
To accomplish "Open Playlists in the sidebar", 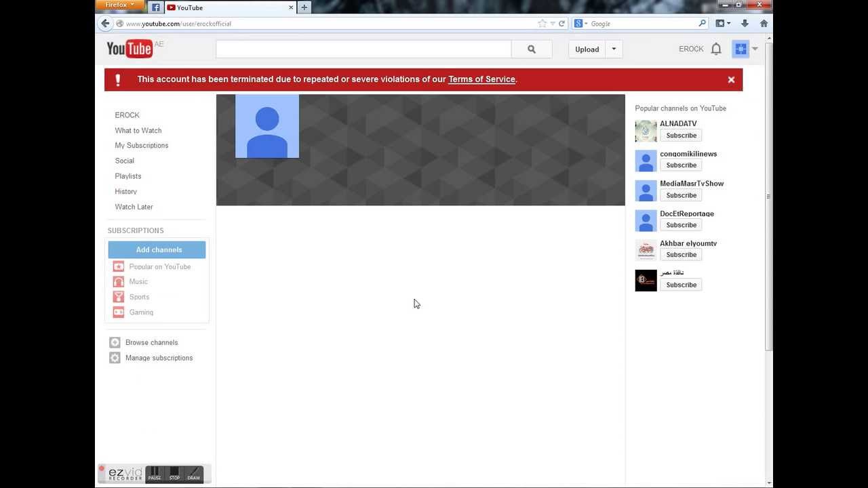I will (x=128, y=176).
